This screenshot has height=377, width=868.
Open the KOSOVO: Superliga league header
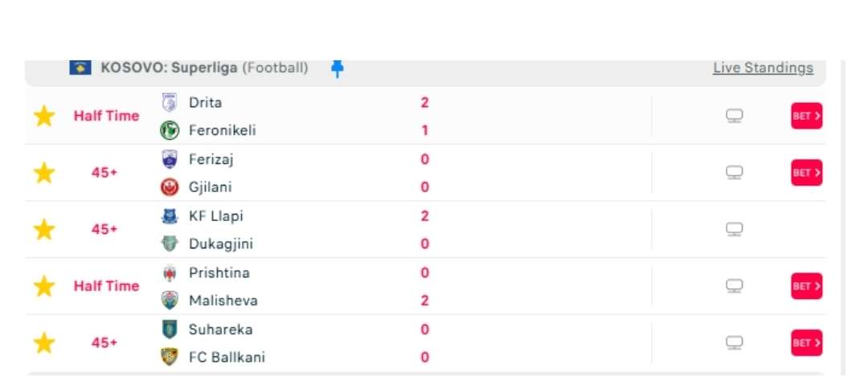204,68
